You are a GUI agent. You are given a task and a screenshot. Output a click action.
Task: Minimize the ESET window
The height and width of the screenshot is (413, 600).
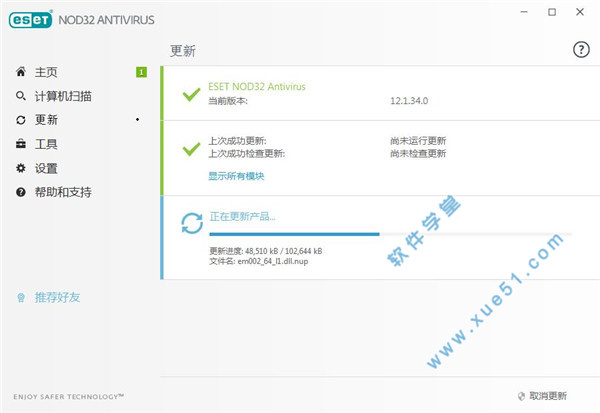tap(524, 12)
